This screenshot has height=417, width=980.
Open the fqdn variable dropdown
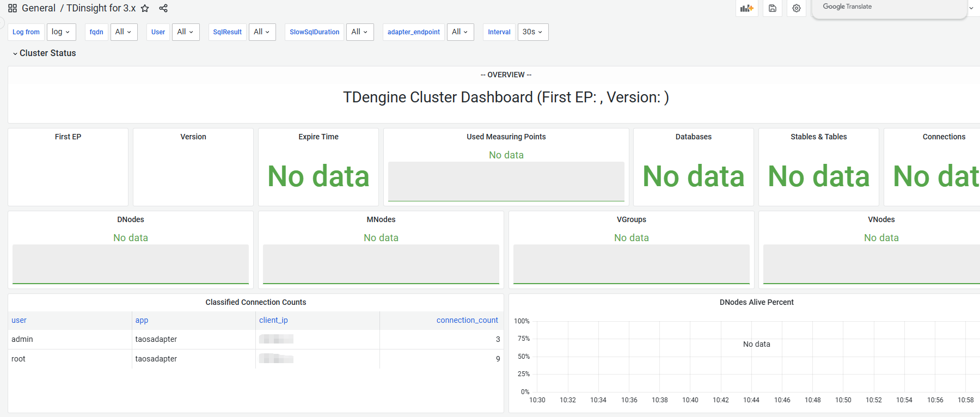124,32
